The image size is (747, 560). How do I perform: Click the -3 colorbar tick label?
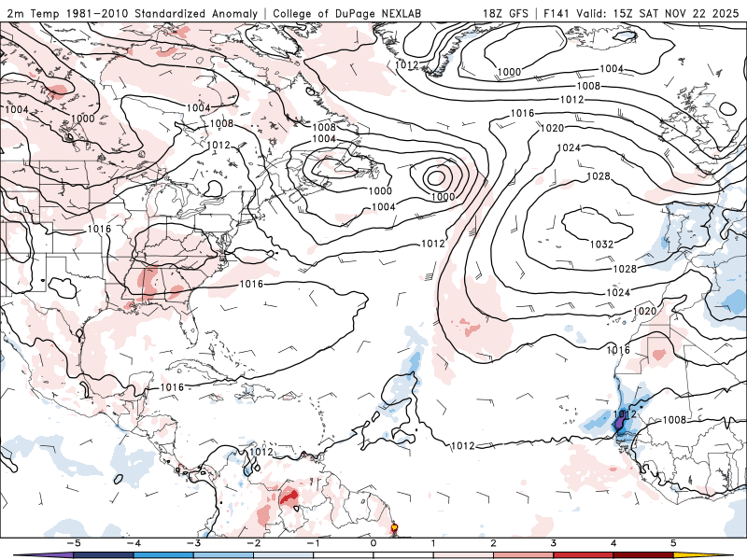pyautogui.click(x=193, y=543)
